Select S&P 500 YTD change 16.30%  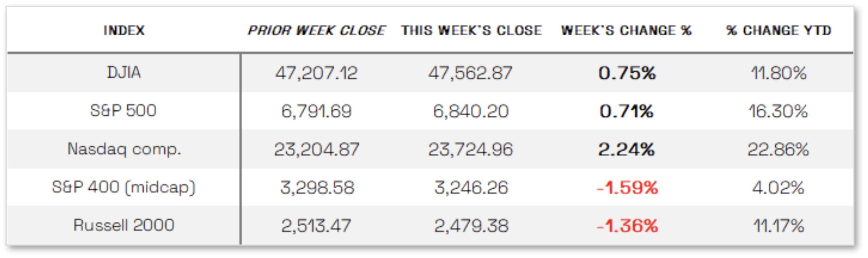(x=778, y=111)
